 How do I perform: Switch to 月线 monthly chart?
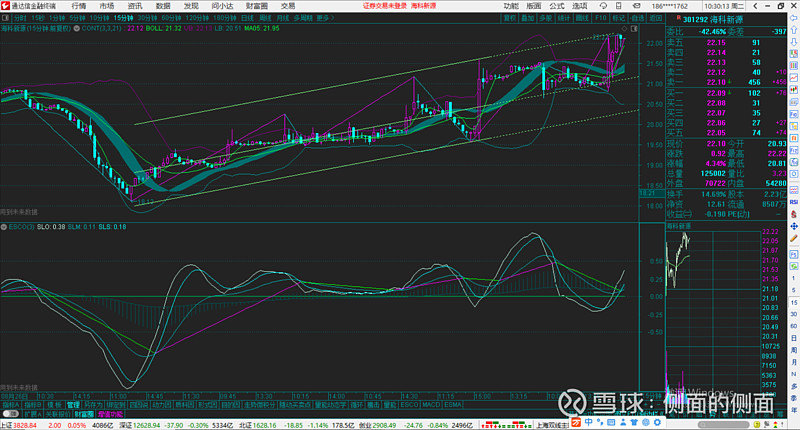282,18
